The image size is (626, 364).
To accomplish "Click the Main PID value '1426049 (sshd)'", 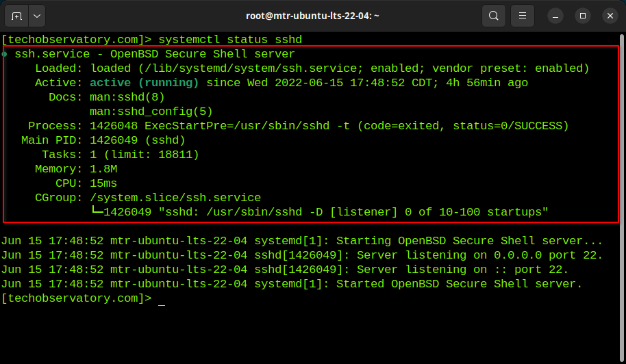I will [138, 140].
